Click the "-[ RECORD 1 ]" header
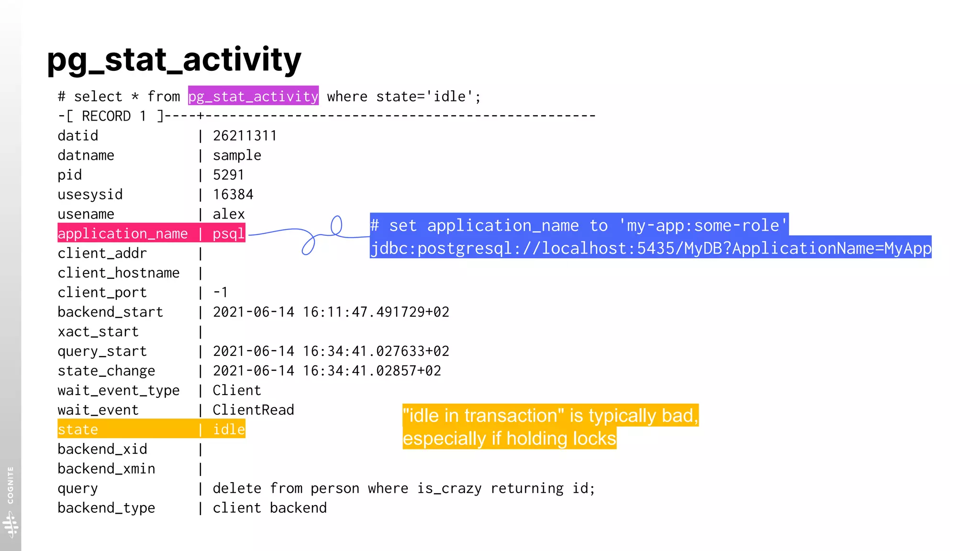This screenshot has height=551, width=980. pos(111,116)
